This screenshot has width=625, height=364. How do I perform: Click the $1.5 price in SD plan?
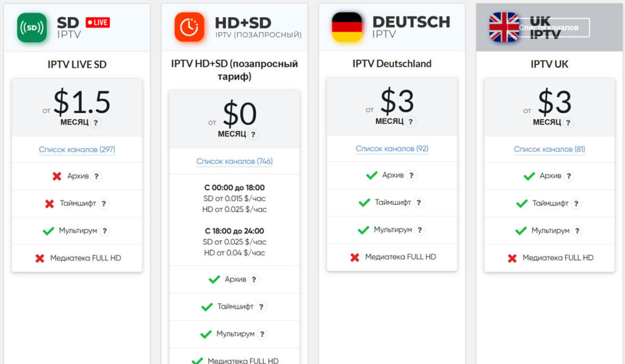(82, 102)
